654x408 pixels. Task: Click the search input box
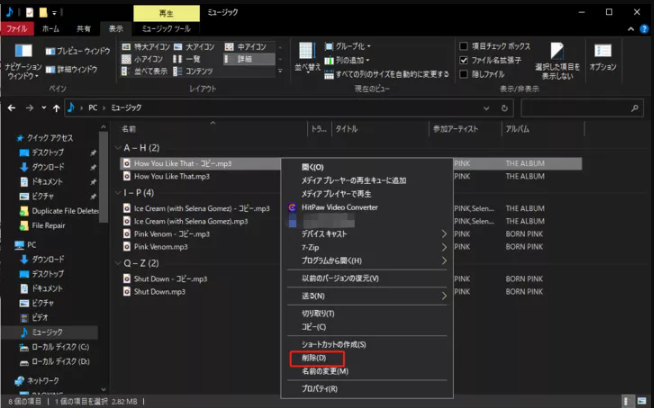tap(581, 108)
